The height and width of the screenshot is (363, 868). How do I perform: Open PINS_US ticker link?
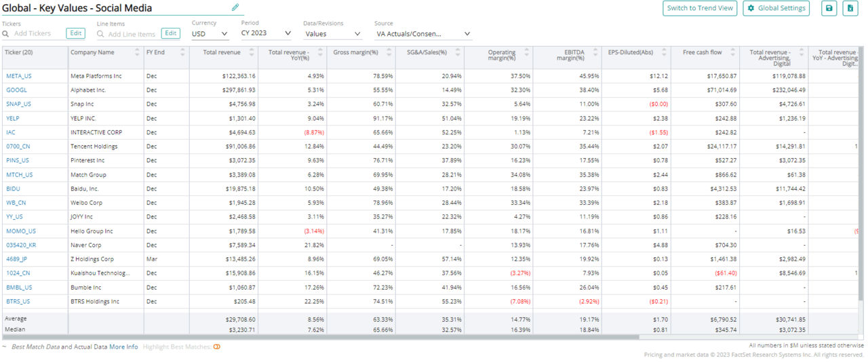tap(19, 160)
